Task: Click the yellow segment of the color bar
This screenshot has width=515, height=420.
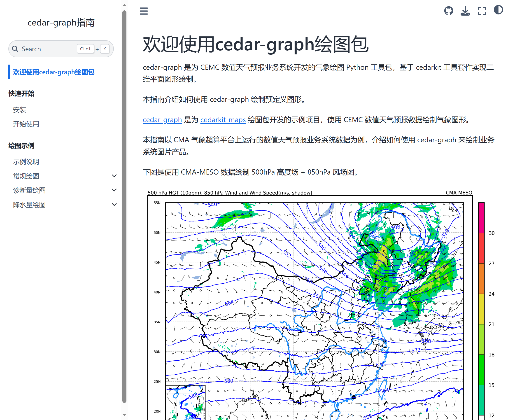Action: [481, 309]
